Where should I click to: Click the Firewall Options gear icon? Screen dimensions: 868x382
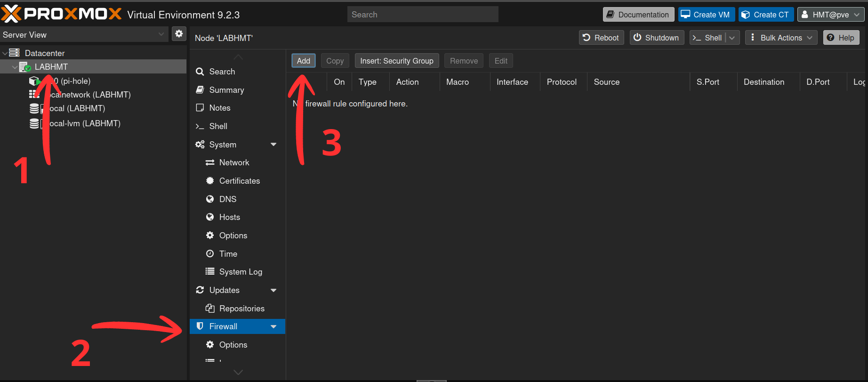[x=210, y=344]
